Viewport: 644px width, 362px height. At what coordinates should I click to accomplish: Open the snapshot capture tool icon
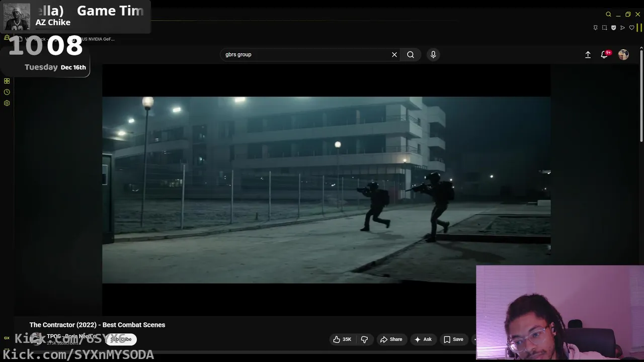604,28
